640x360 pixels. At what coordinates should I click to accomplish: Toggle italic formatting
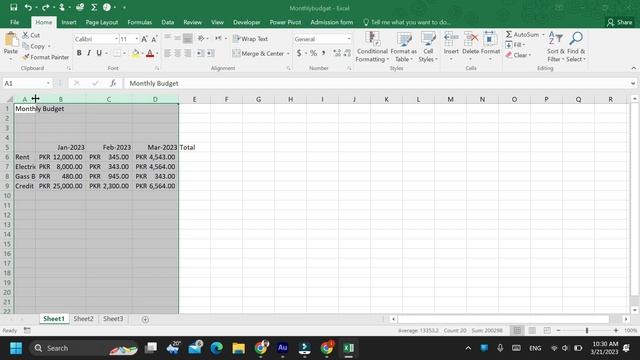tap(89, 53)
